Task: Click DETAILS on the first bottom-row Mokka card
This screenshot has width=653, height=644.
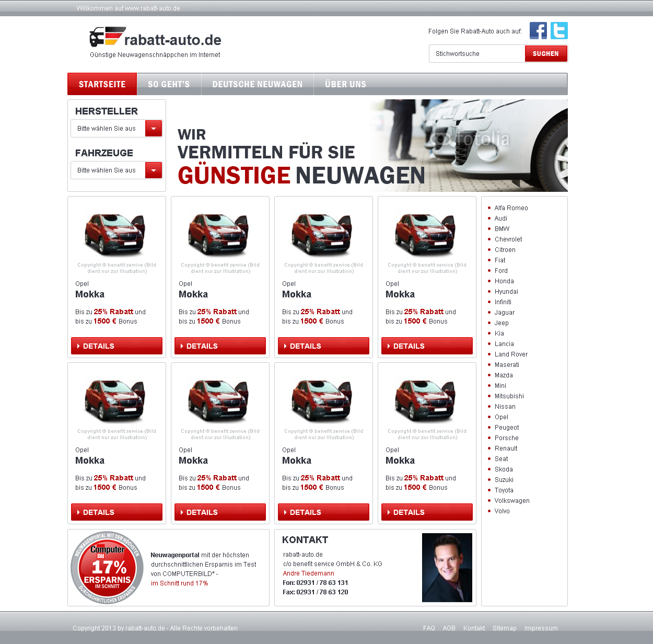Action: pyautogui.click(x=116, y=512)
